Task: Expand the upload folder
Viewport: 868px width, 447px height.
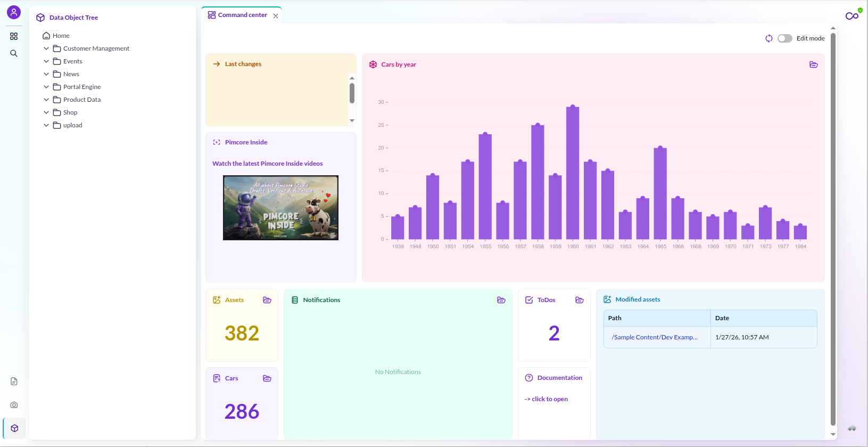Action: click(46, 125)
